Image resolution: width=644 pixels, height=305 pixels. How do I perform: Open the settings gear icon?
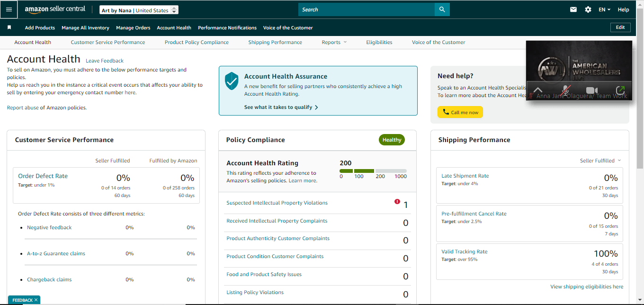(x=588, y=9)
